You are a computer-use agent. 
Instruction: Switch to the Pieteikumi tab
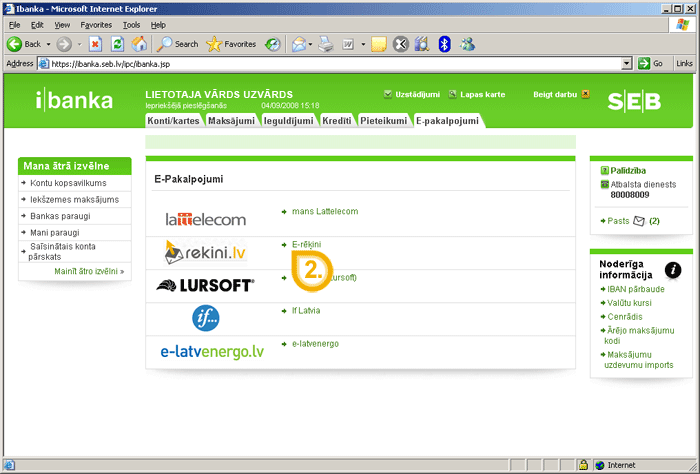click(x=383, y=121)
